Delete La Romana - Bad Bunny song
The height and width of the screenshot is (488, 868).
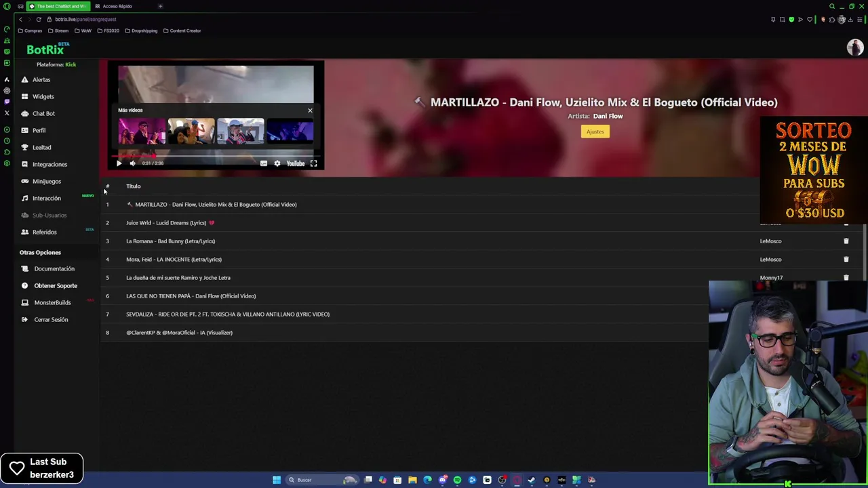[x=846, y=241]
